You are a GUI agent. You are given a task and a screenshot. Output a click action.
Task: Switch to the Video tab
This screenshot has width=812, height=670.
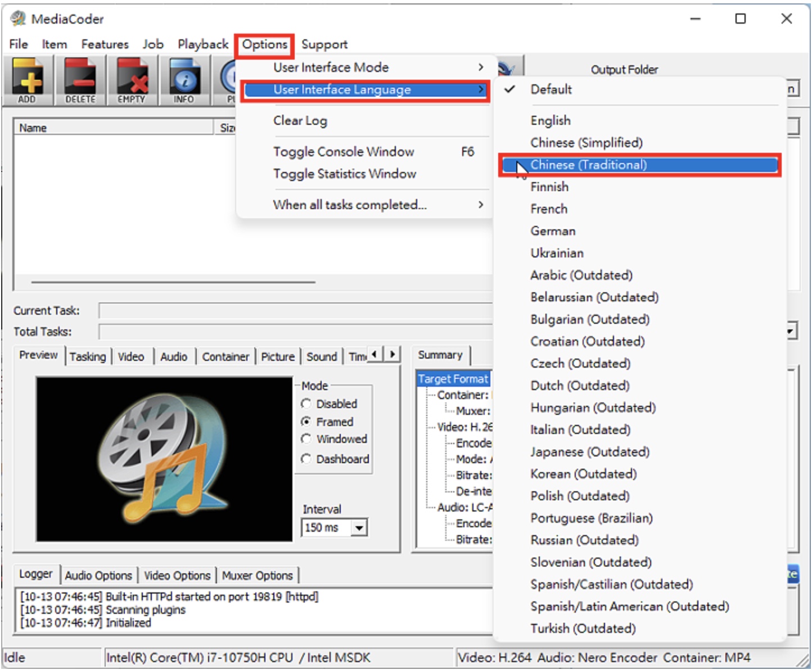(131, 356)
